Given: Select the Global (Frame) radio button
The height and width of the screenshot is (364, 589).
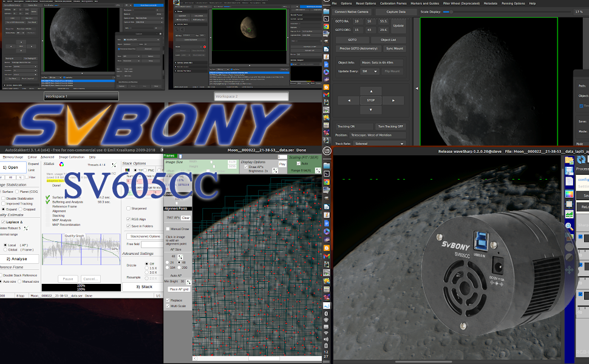Looking at the screenshot, I should click(5, 250).
